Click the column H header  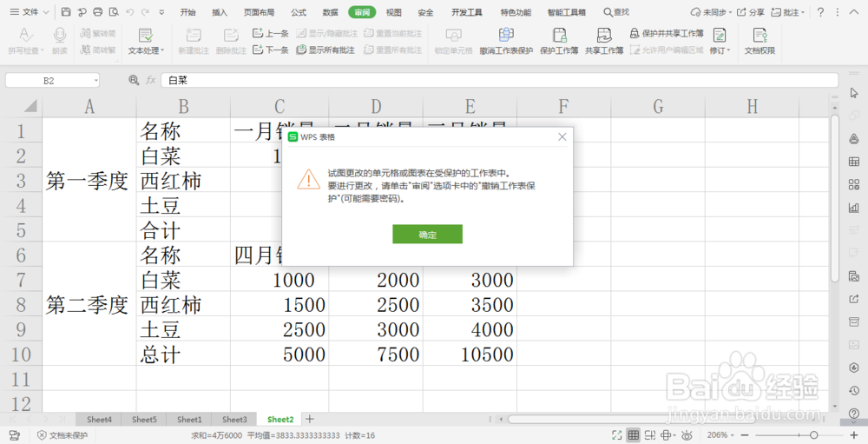tap(752, 105)
